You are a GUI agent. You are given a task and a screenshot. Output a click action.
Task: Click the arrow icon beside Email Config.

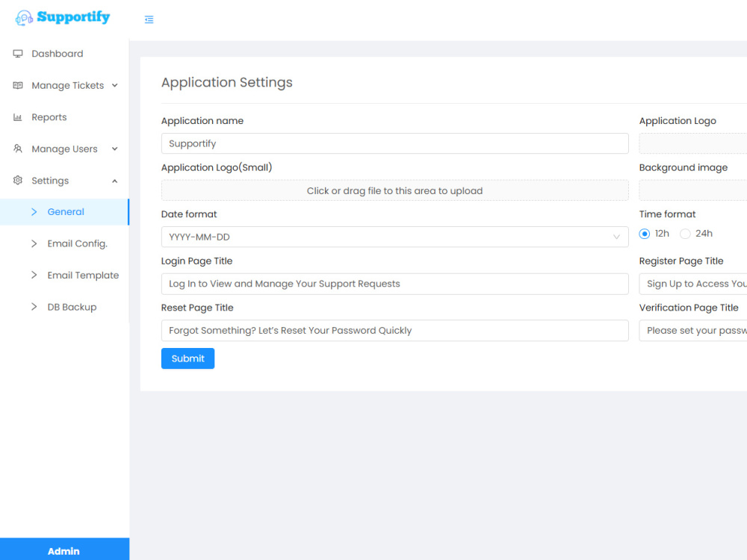click(x=34, y=244)
